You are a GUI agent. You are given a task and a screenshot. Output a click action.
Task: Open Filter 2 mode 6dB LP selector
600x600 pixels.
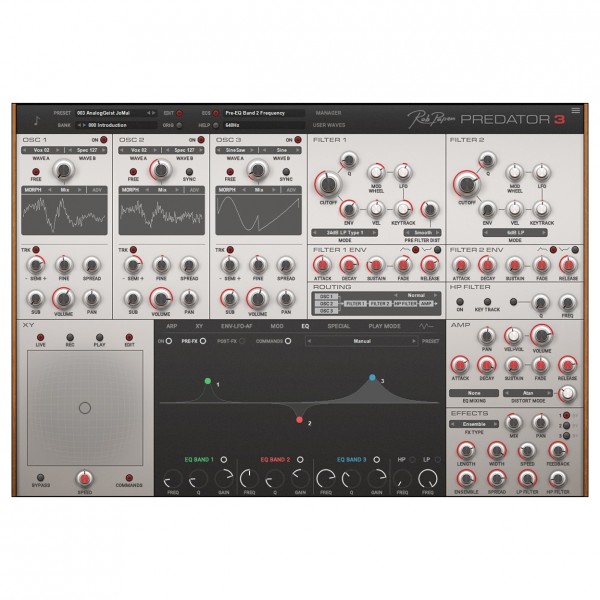515,233
